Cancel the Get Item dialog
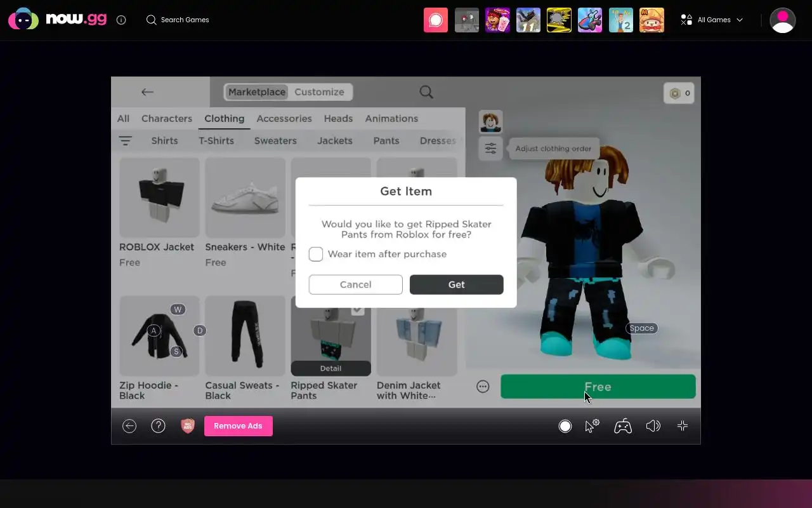The height and width of the screenshot is (508, 812). 355,284
